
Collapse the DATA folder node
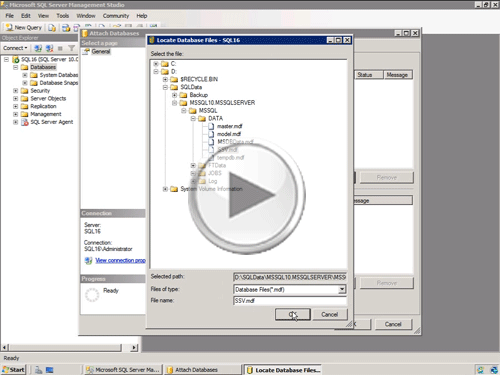(193, 118)
